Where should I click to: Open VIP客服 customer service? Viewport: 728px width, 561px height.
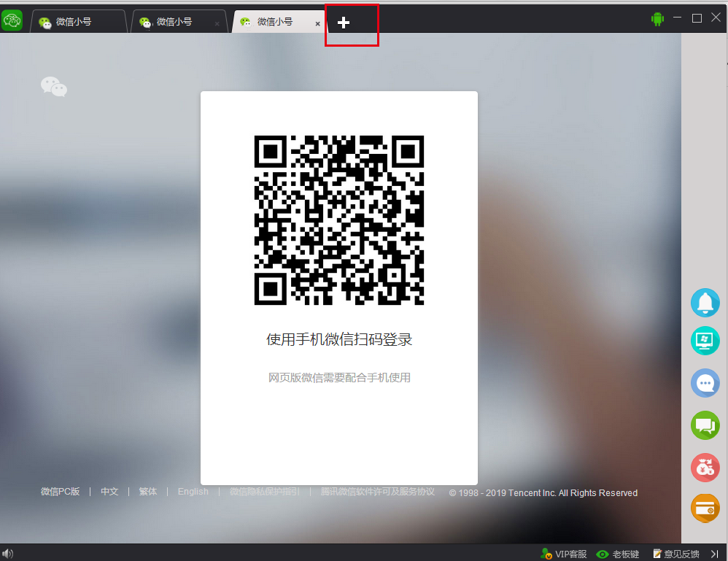coord(564,554)
